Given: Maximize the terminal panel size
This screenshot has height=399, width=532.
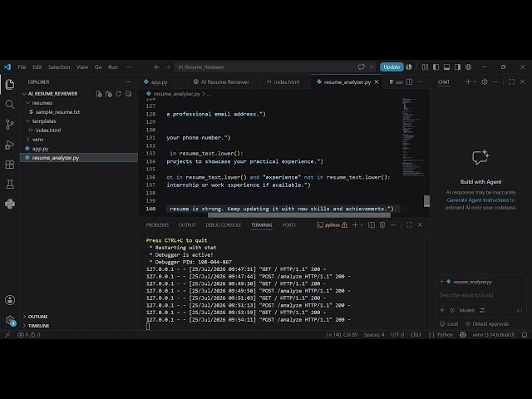Looking at the screenshot, I should (x=409, y=225).
